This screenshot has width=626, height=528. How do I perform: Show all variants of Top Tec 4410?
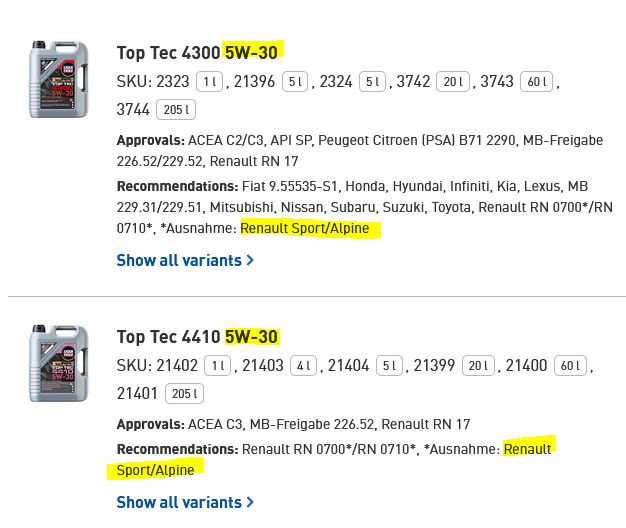coord(179,502)
